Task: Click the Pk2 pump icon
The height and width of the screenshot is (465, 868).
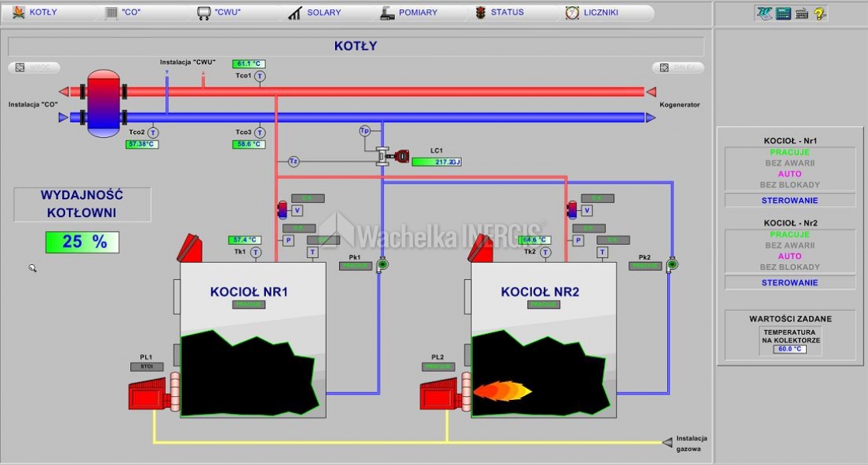Action: (x=672, y=265)
